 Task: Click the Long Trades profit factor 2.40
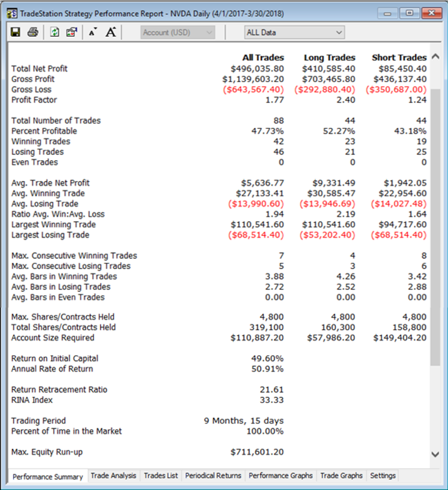coord(346,100)
